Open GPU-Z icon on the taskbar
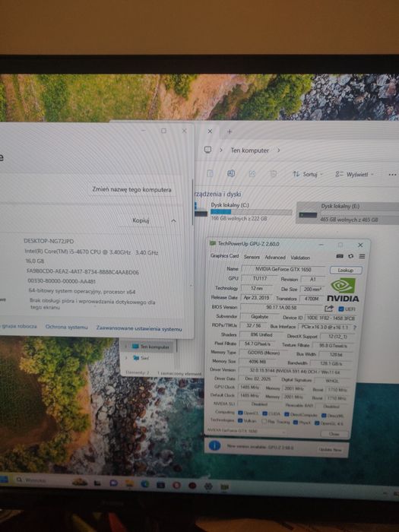This screenshot has height=532, width=399. pyautogui.click(x=224, y=487)
